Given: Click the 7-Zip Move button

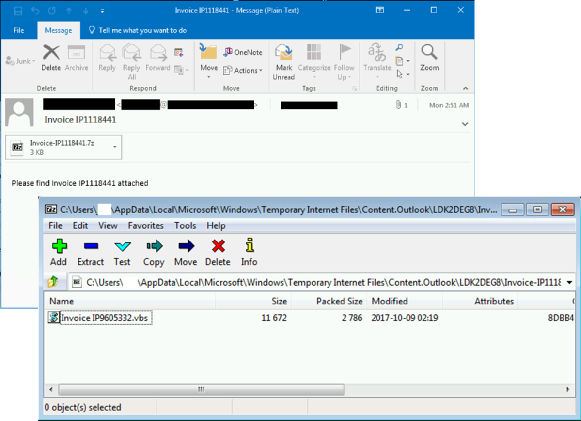Looking at the screenshot, I should pos(186,252).
